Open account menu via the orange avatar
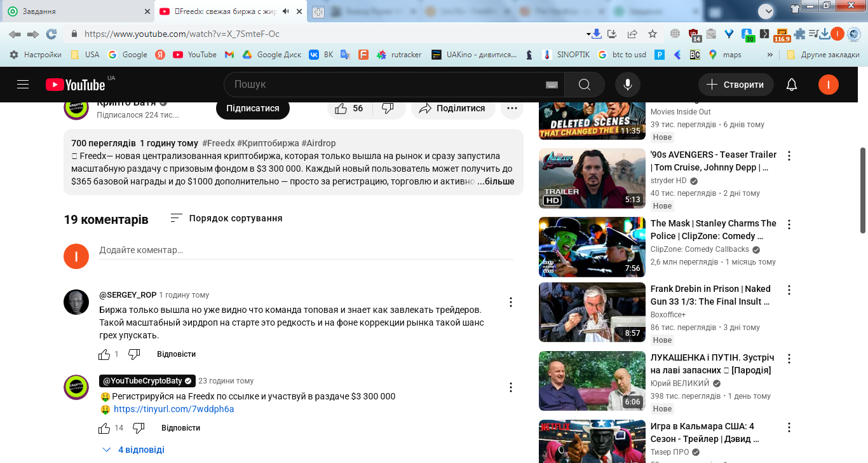This screenshot has height=463, width=868. point(829,85)
